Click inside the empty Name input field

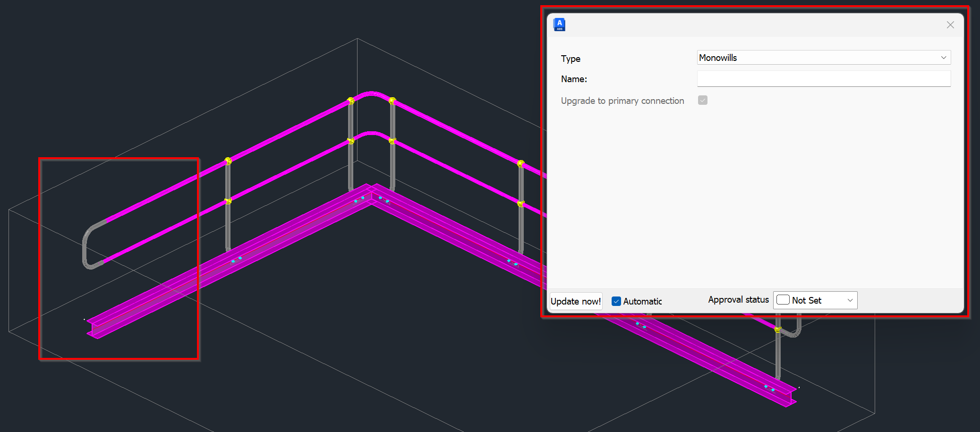824,78
